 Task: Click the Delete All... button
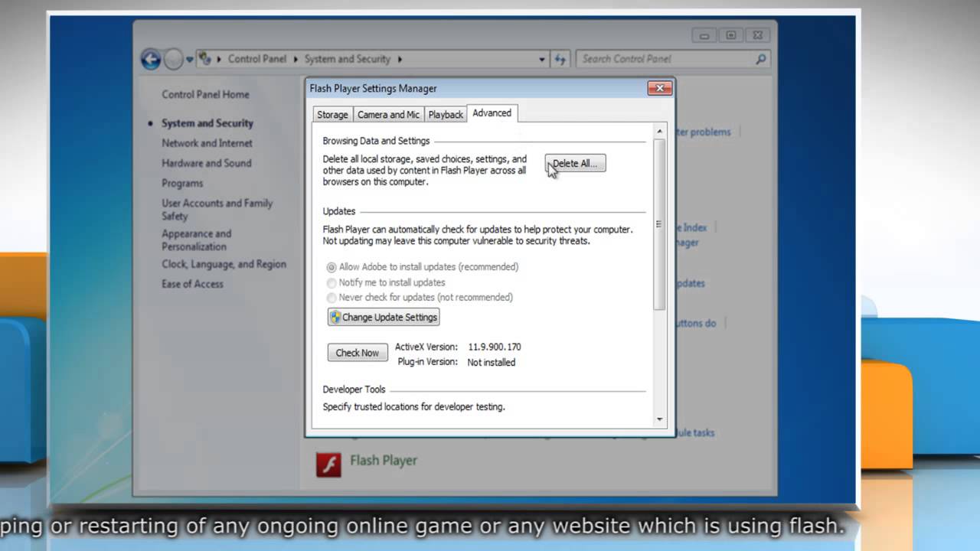click(575, 163)
